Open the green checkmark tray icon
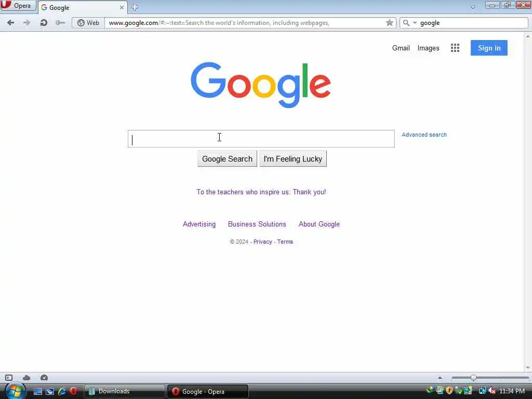532x399 pixels. point(459,391)
